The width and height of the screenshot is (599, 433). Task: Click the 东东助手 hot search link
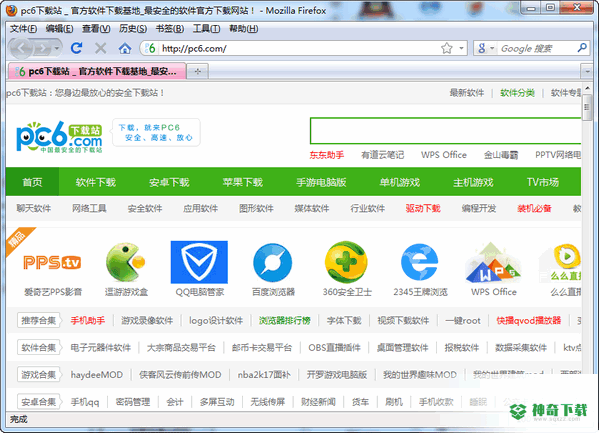327,155
